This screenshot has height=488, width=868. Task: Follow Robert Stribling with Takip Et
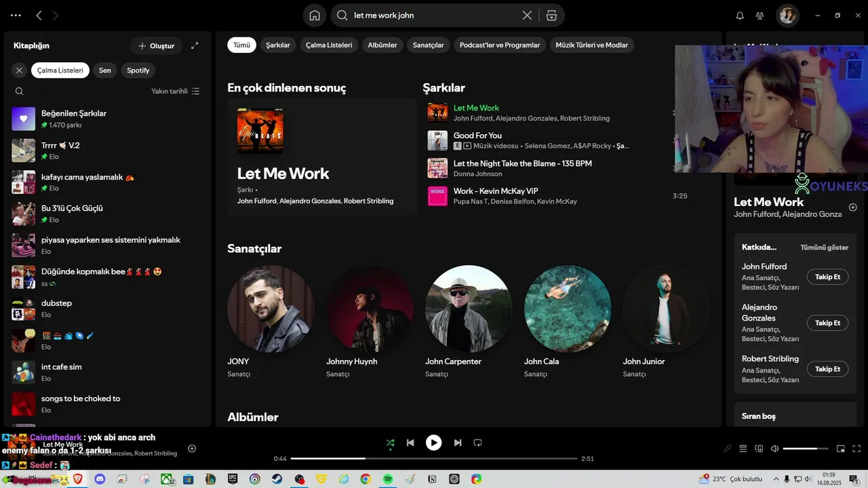[x=827, y=369]
